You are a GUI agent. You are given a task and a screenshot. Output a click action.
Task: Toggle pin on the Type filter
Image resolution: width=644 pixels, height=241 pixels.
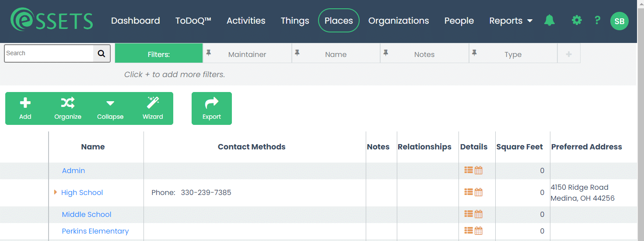click(474, 53)
